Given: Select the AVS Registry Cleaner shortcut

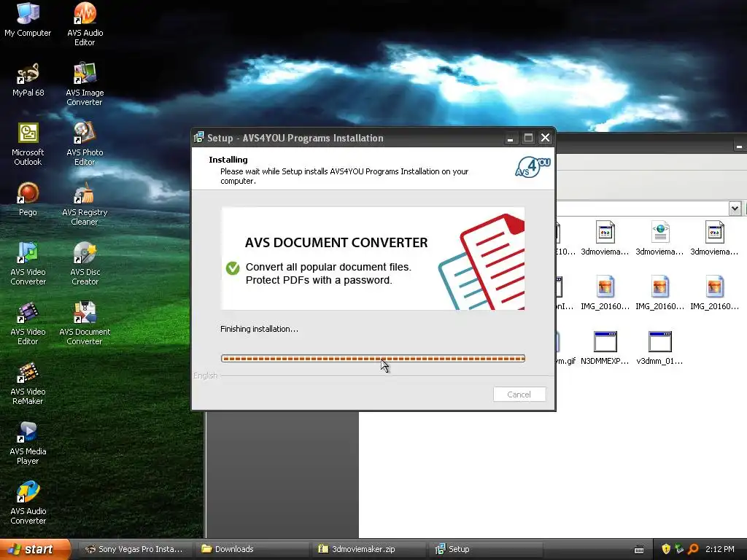Looking at the screenshot, I should click(85, 204).
